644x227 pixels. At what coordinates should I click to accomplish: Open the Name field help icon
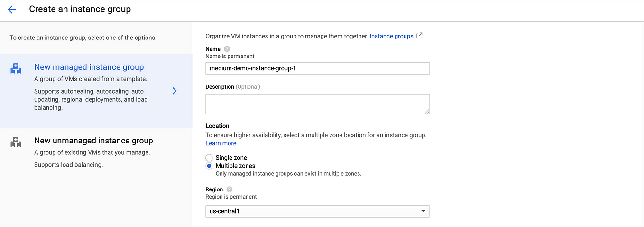pyautogui.click(x=227, y=49)
